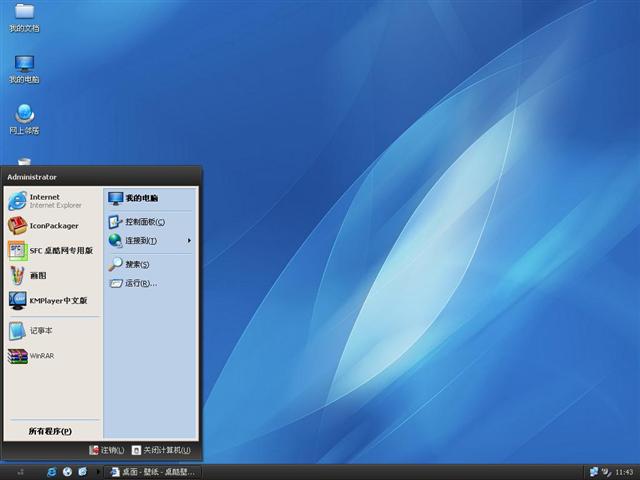Click the 注销(L) log off button
Screen dimensions: 640x480
point(107,451)
